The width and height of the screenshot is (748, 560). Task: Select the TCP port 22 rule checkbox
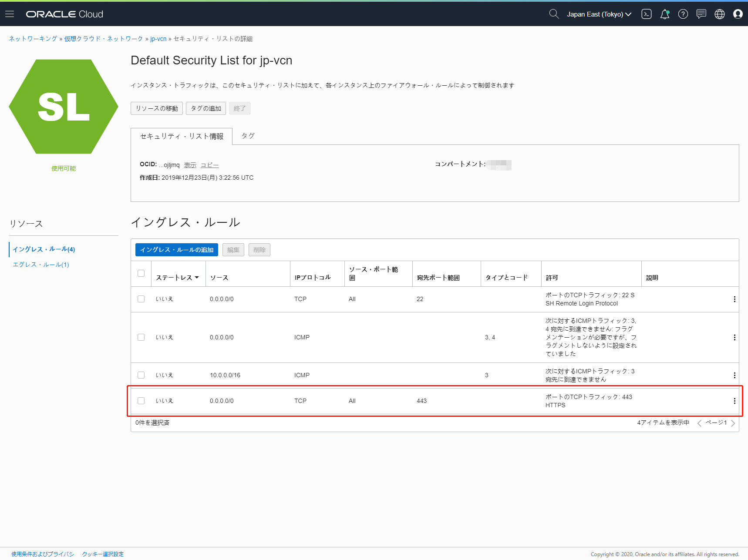click(x=141, y=299)
